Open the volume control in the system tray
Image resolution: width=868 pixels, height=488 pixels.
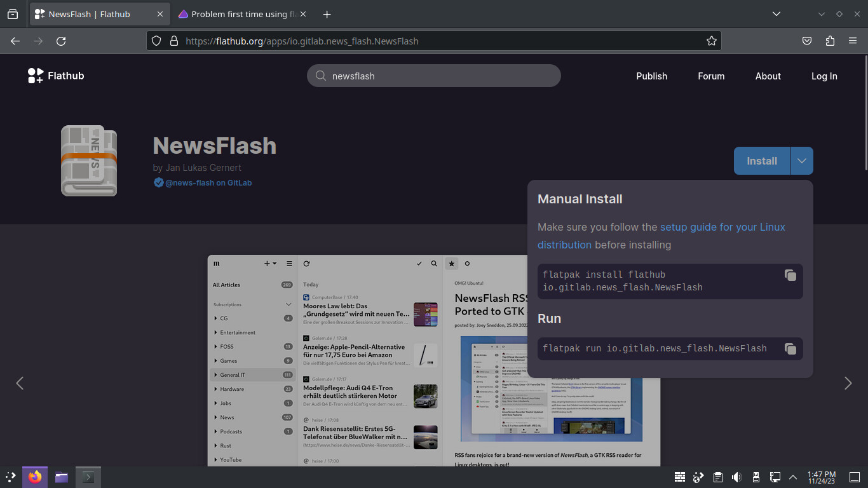click(x=736, y=477)
